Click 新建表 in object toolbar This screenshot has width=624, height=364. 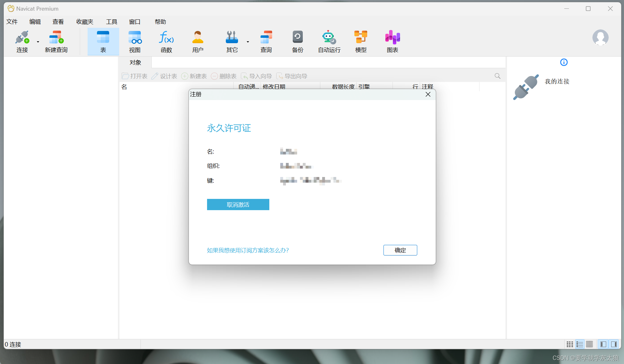194,76
